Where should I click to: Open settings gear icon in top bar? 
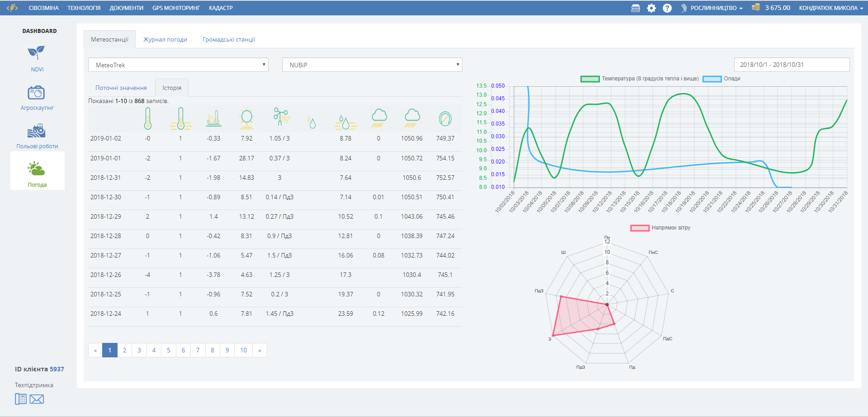tap(651, 8)
